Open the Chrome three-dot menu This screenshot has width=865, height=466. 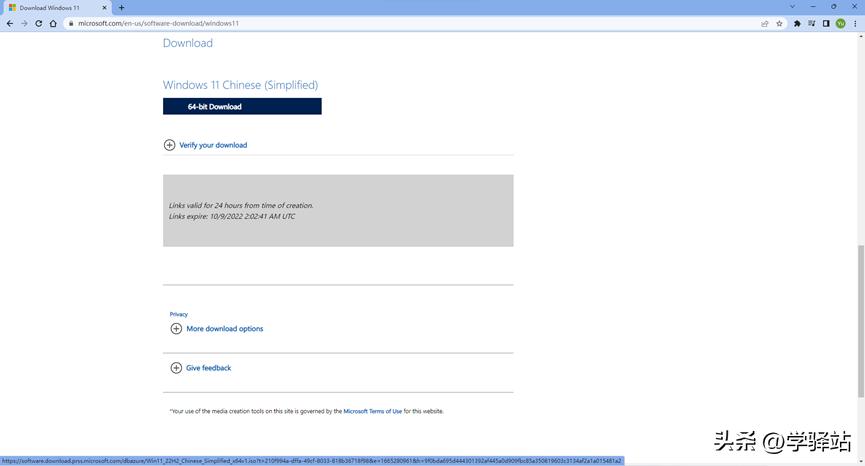click(x=856, y=24)
